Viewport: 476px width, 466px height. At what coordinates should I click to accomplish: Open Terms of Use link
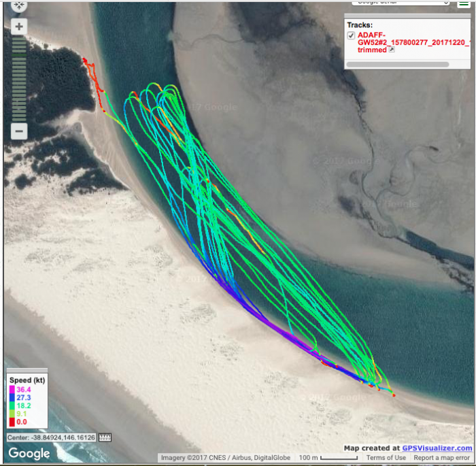tap(386, 458)
